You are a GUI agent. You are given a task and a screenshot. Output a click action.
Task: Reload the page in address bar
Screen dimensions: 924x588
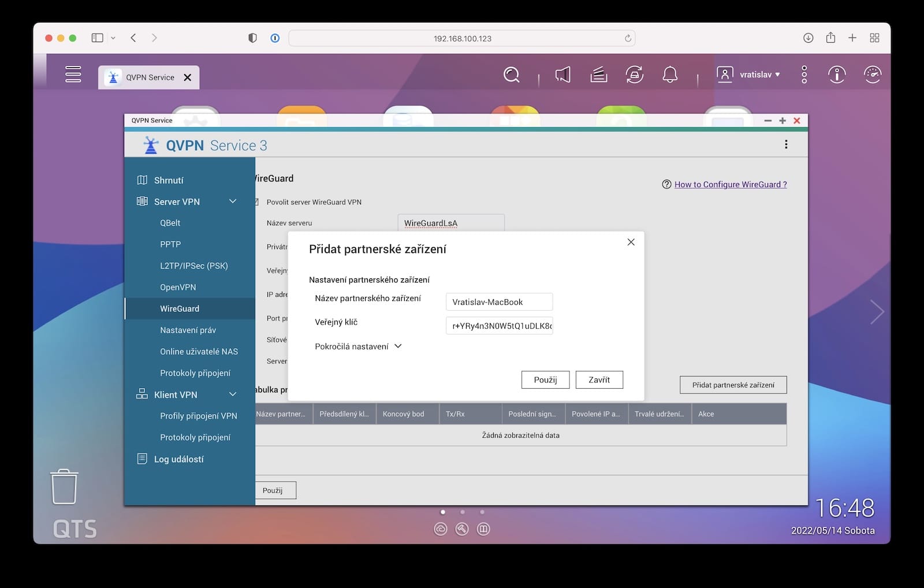[x=628, y=38]
